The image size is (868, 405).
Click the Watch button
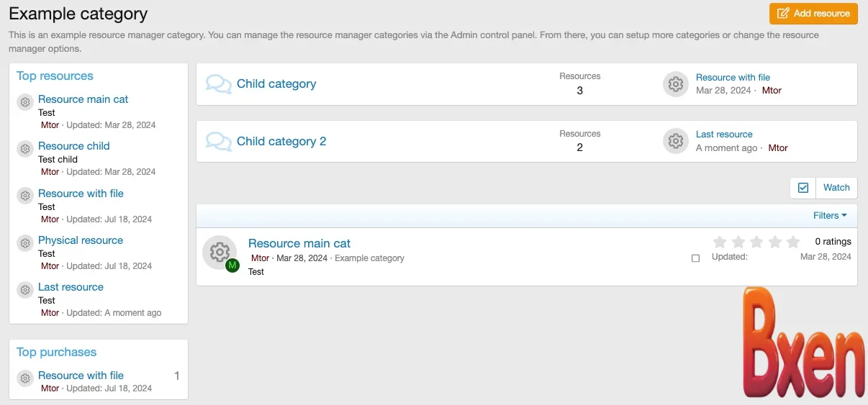click(x=836, y=188)
